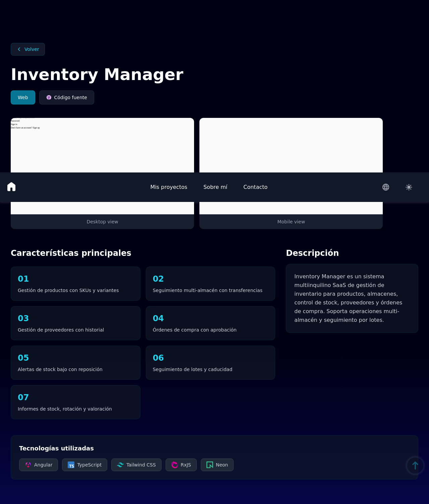The image size is (429, 504).
Task: Go to Sobre mí section
Action: pos(215,187)
